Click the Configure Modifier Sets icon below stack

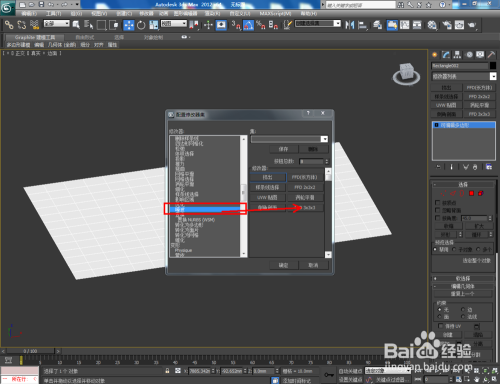tap(489, 167)
